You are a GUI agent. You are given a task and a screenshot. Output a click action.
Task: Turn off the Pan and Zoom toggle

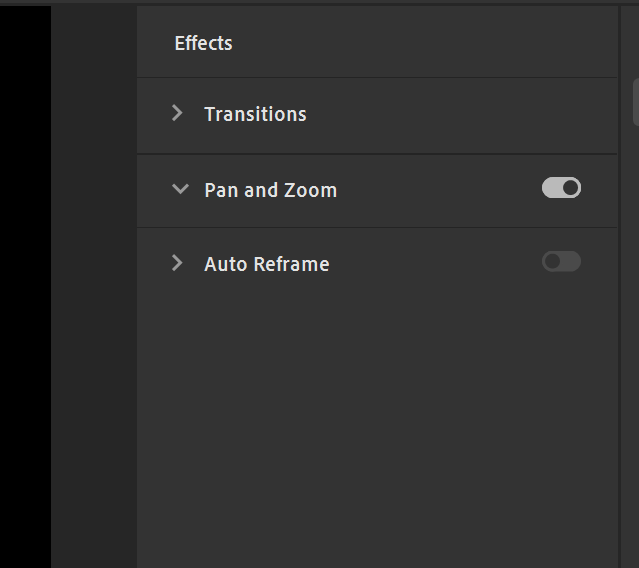[x=561, y=188]
